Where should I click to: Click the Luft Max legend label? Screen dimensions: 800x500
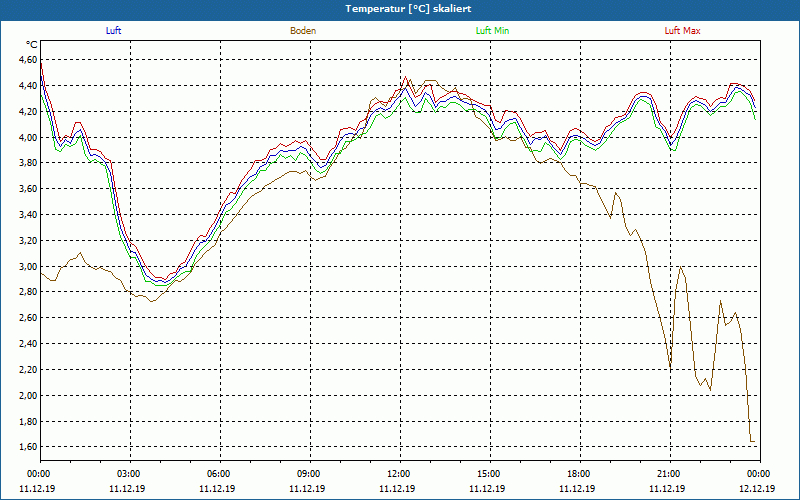(682, 31)
